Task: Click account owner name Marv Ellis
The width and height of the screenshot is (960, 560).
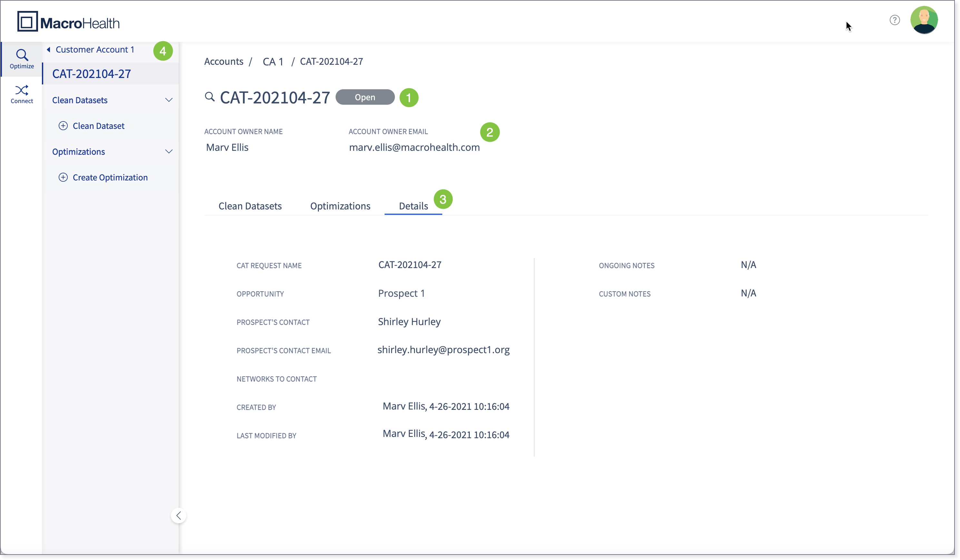Action: (x=227, y=147)
